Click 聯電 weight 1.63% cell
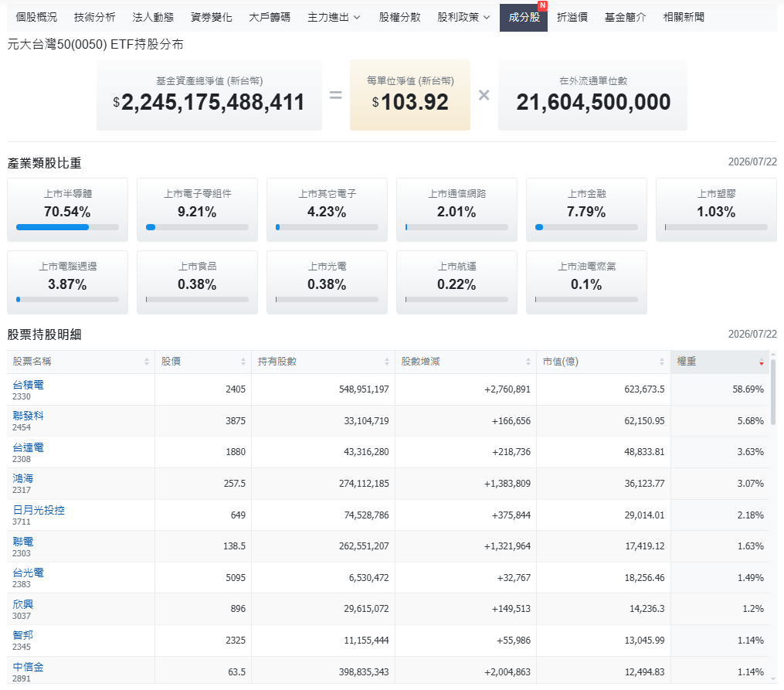Image resolution: width=784 pixels, height=690 pixels. tap(720, 546)
